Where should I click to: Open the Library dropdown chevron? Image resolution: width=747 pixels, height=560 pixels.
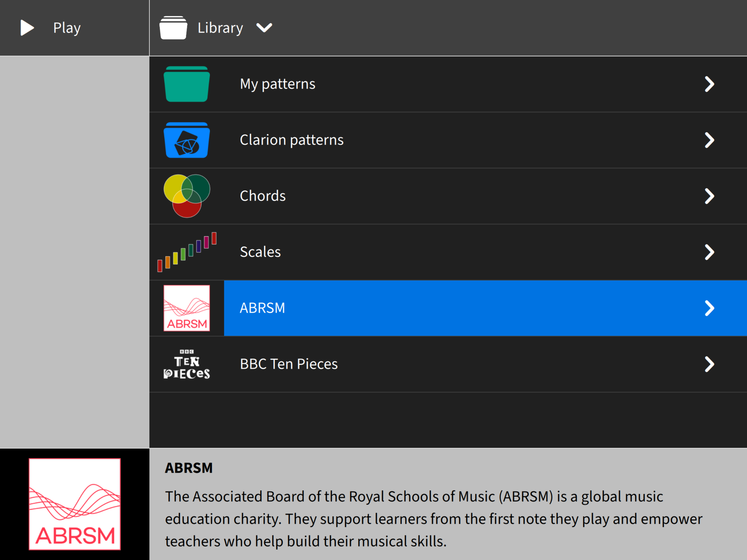(264, 28)
